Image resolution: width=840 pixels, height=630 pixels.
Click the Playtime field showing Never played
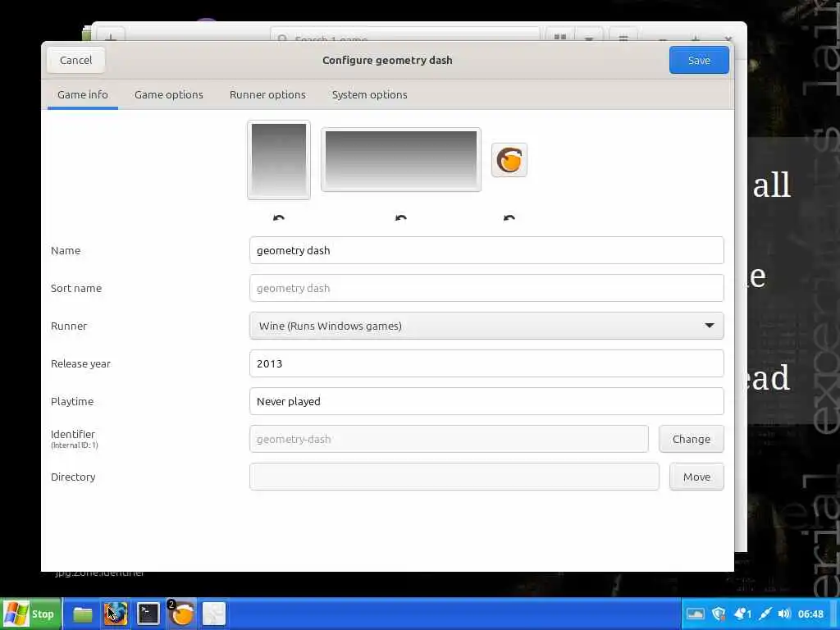click(x=486, y=401)
